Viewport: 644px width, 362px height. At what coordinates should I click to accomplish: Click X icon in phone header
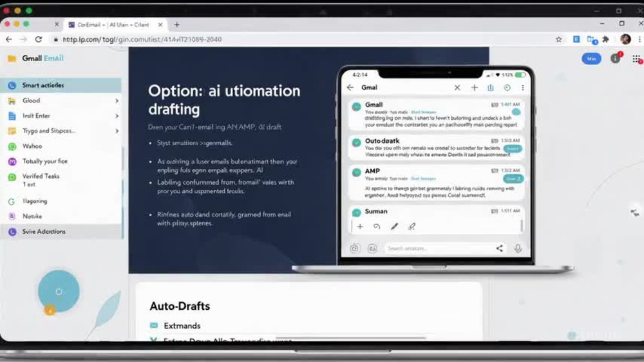click(457, 88)
